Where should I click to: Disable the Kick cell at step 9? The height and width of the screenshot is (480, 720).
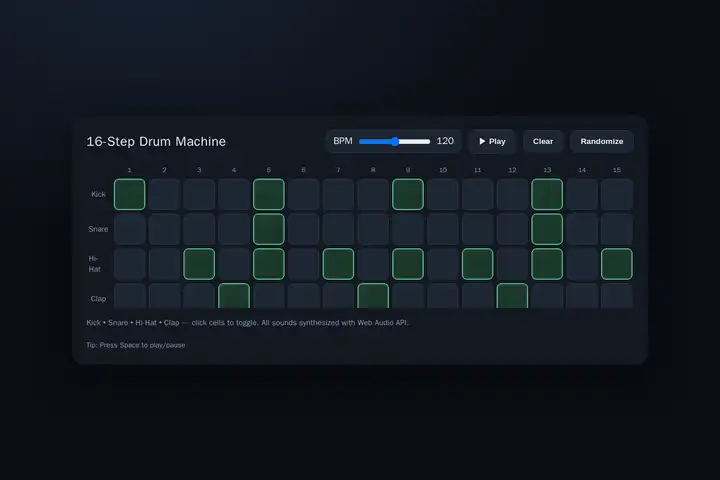click(408, 194)
